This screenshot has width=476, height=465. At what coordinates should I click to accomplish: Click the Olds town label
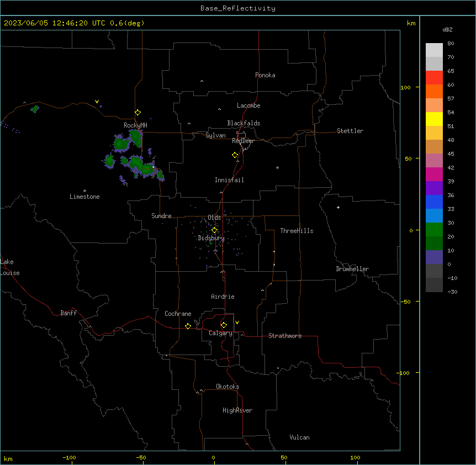(x=214, y=218)
